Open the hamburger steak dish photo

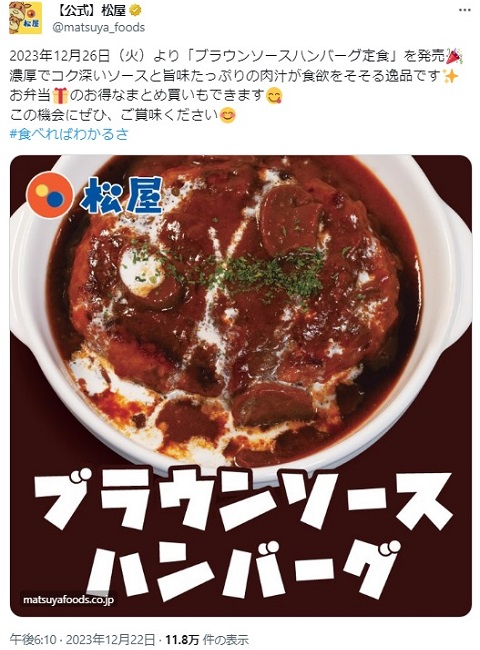coord(240,386)
